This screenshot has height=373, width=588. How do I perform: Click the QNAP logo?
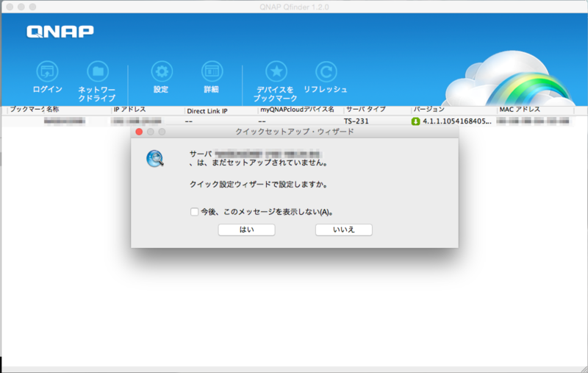(x=60, y=32)
